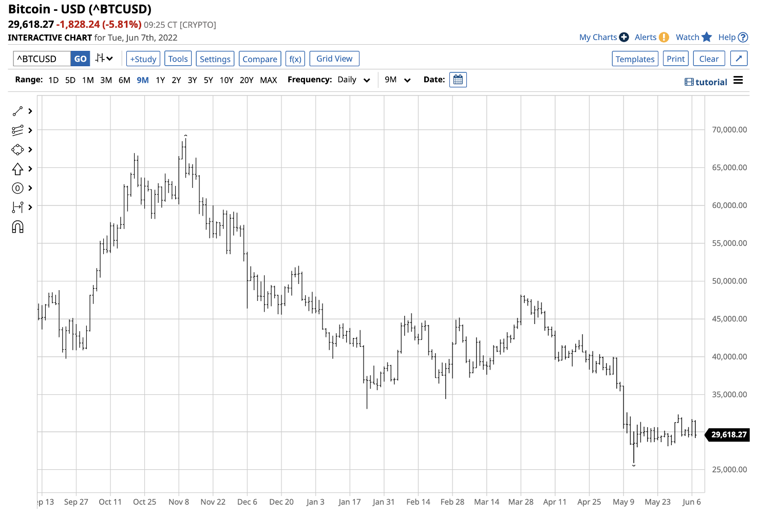Viewport: 757px width, 532px height.
Task: Click the May 9 date axis label
Action: 623,502
